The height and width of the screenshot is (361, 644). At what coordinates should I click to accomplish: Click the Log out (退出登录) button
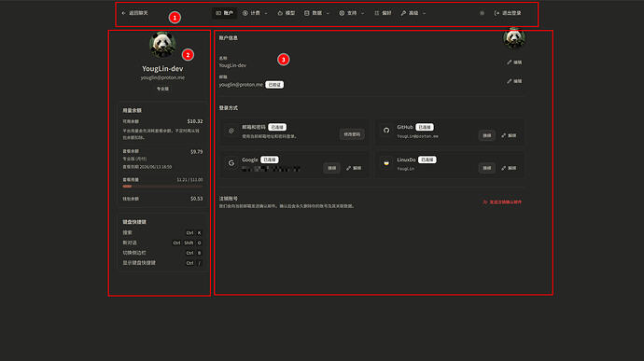tap(508, 13)
